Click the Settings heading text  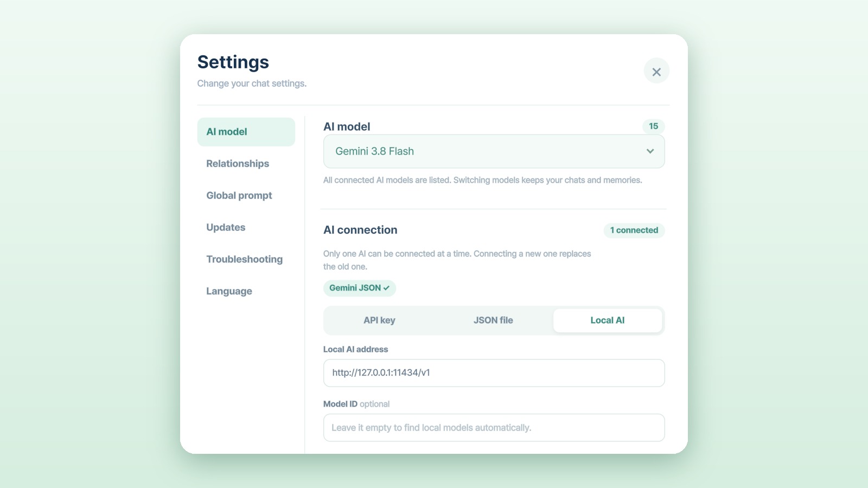(233, 62)
